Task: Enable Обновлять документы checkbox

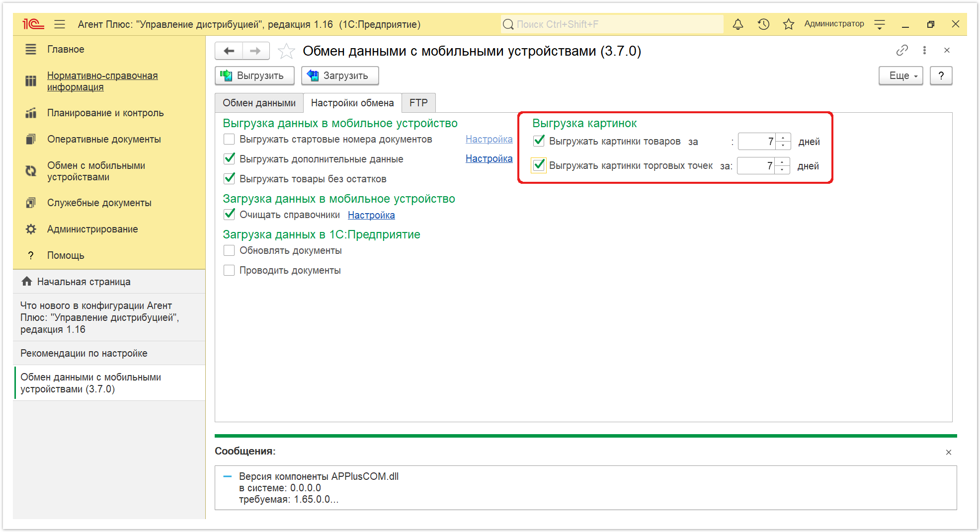Action: (x=229, y=250)
